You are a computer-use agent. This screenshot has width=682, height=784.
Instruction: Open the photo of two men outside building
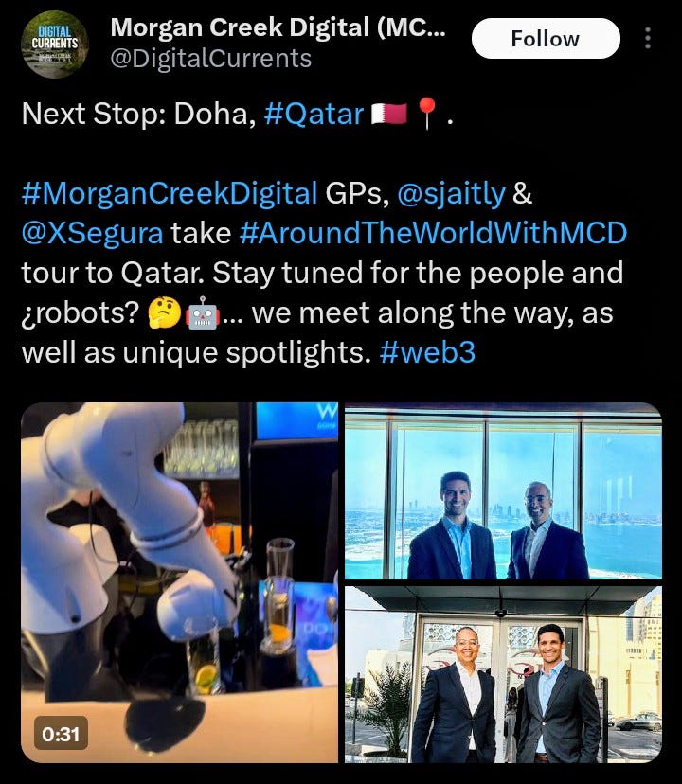(x=503, y=674)
